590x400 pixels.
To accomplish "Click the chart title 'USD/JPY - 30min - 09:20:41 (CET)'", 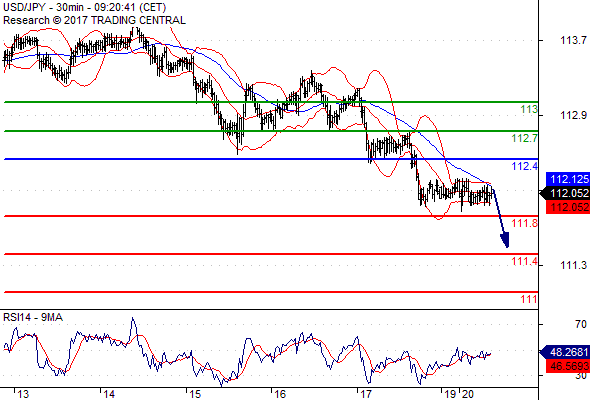I will coord(85,7).
